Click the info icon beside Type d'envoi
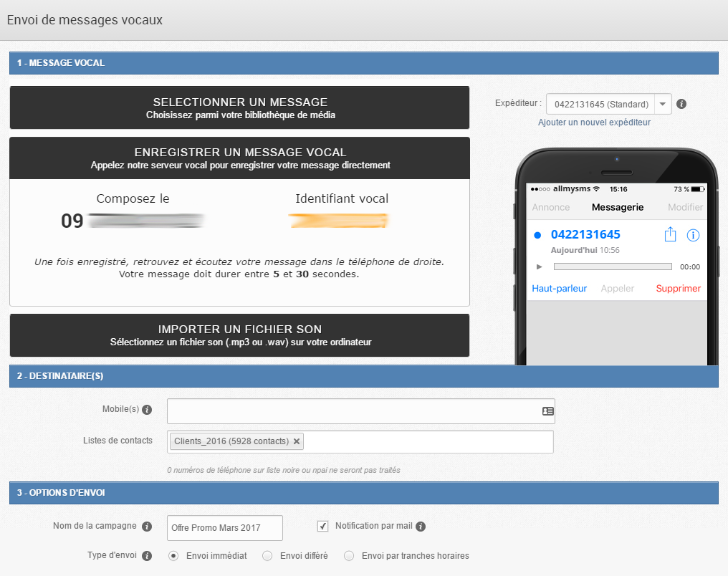The width and height of the screenshot is (728, 576). 147,556
